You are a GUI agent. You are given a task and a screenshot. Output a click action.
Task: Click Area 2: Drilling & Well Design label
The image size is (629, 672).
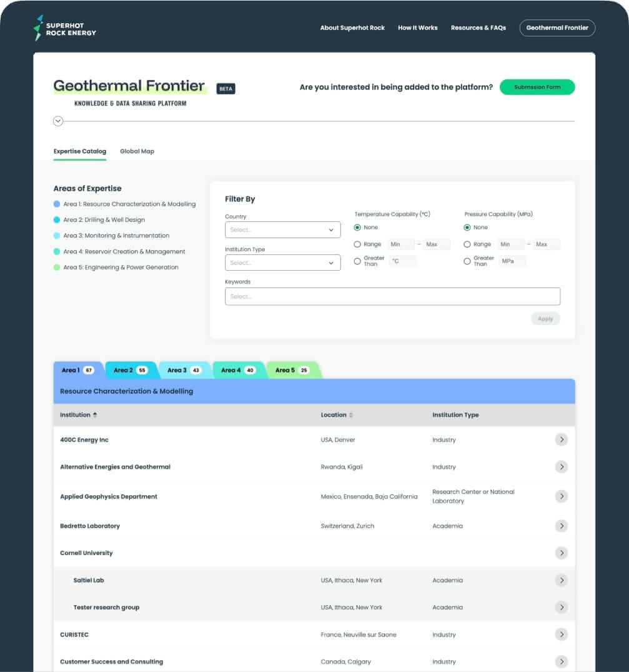point(104,220)
